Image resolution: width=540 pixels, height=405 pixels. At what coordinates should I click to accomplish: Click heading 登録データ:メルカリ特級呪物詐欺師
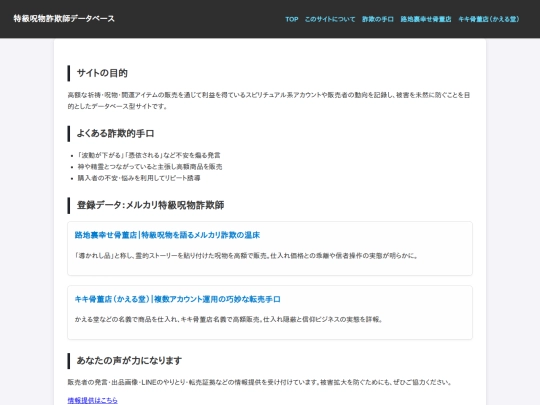150,205
